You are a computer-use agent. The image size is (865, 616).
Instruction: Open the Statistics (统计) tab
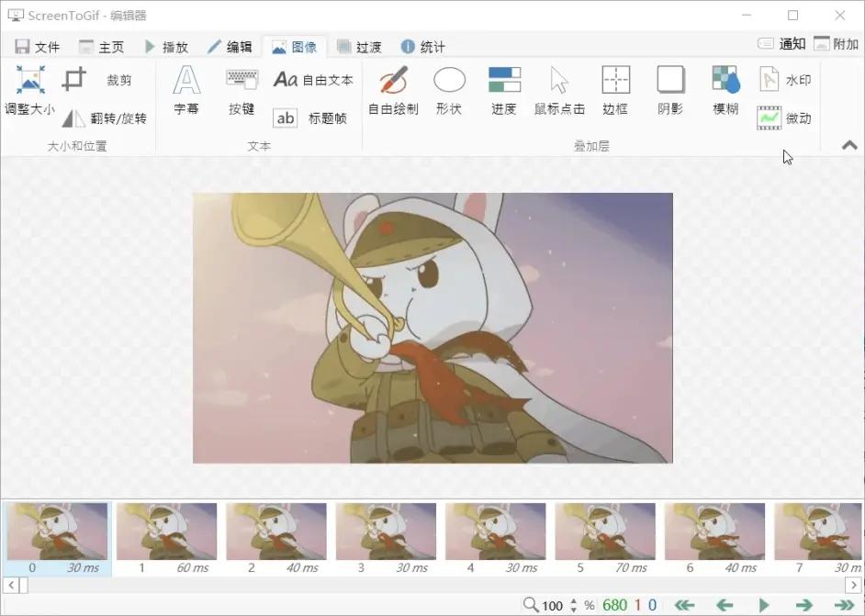tap(422, 47)
